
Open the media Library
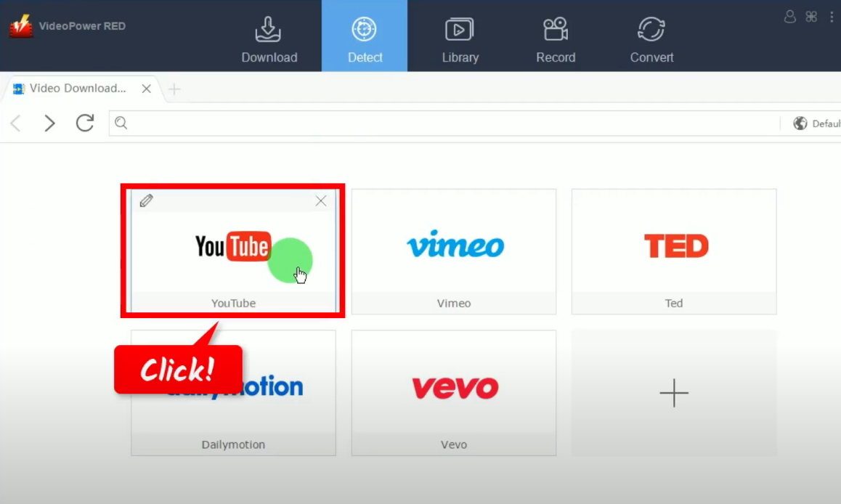pyautogui.click(x=460, y=36)
